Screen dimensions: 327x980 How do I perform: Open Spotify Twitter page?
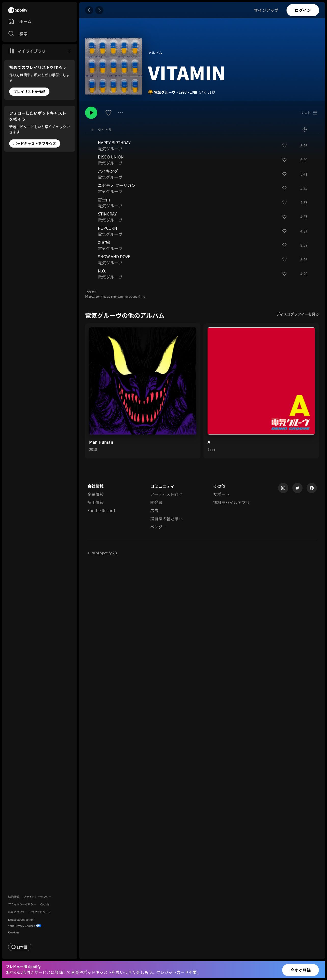pyautogui.click(x=297, y=488)
